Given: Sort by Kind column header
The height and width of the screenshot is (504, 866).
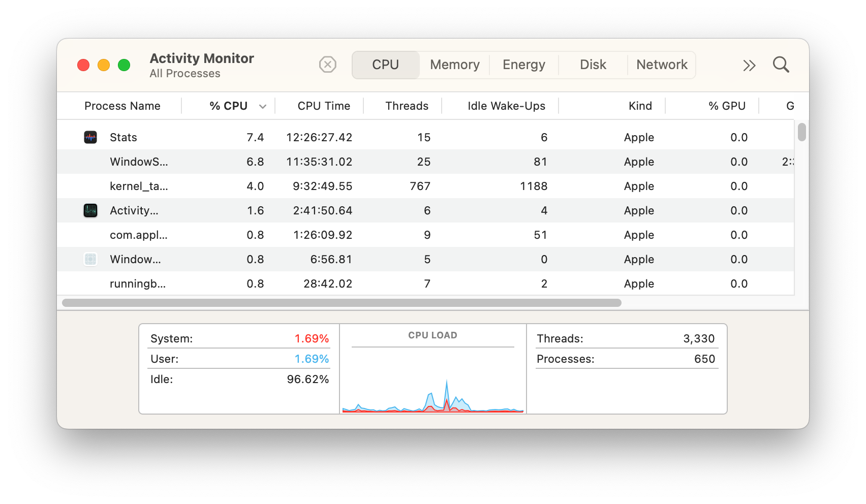Looking at the screenshot, I should click(640, 106).
